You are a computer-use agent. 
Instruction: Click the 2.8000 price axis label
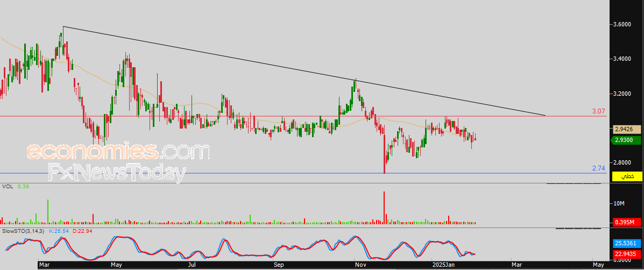pos(623,162)
